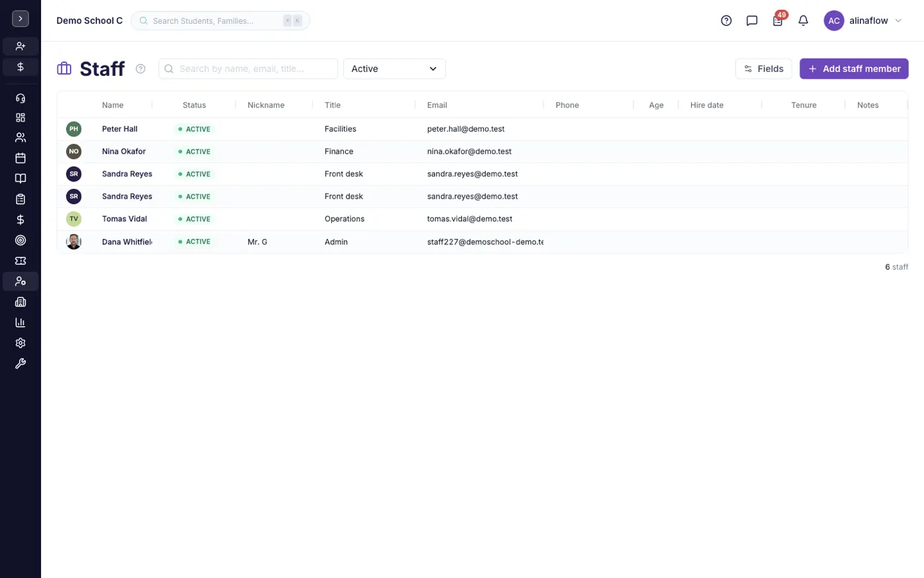
Task: Click the Nickname column header
Action: click(x=266, y=105)
